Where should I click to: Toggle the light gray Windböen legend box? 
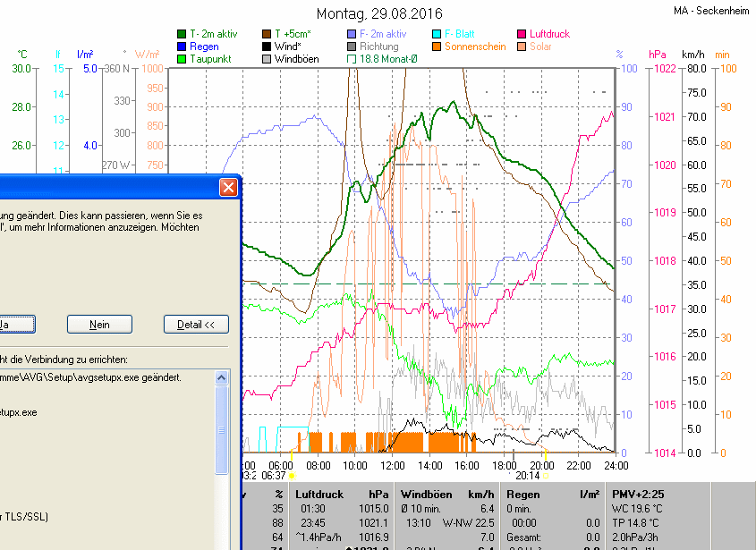click(267, 59)
